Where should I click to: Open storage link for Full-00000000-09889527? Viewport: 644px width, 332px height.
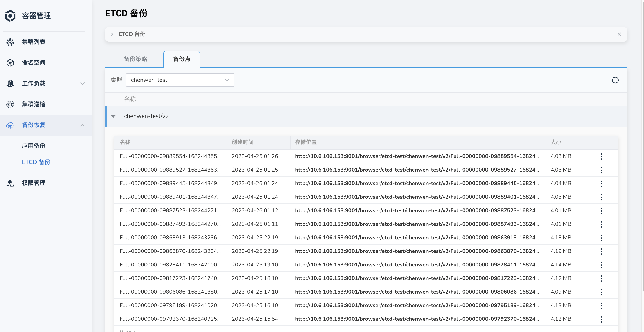417,170
